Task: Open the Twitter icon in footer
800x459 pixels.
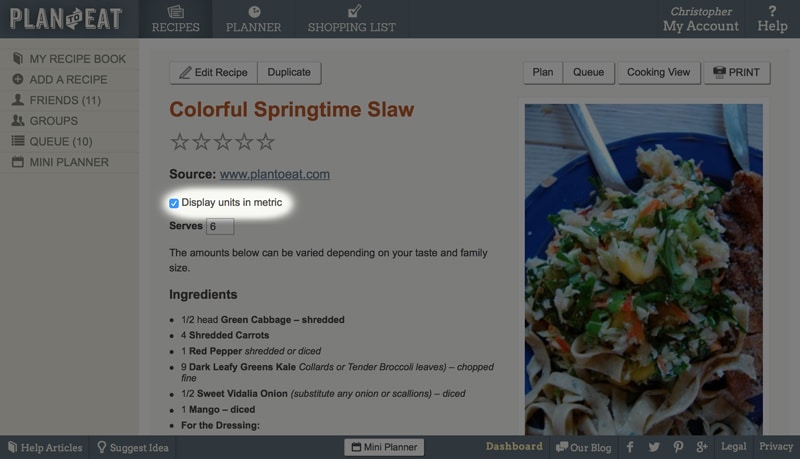Action: click(654, 447)
